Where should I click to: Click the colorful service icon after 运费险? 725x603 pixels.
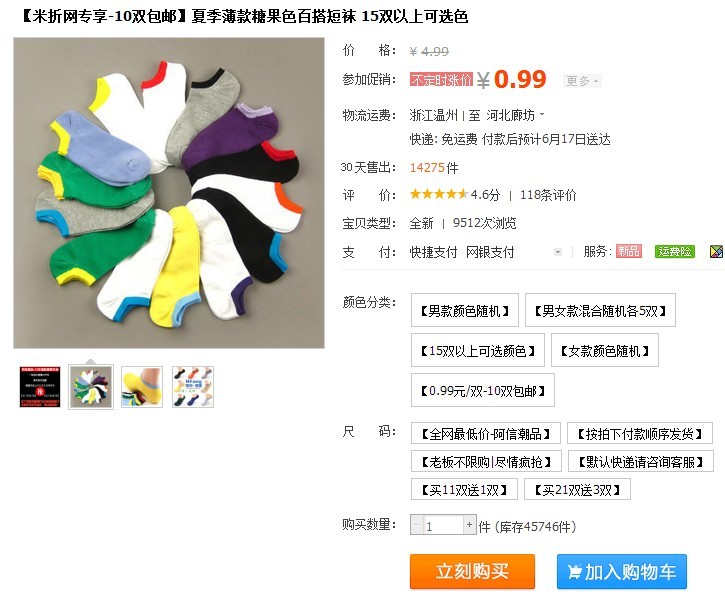point(716,252)
